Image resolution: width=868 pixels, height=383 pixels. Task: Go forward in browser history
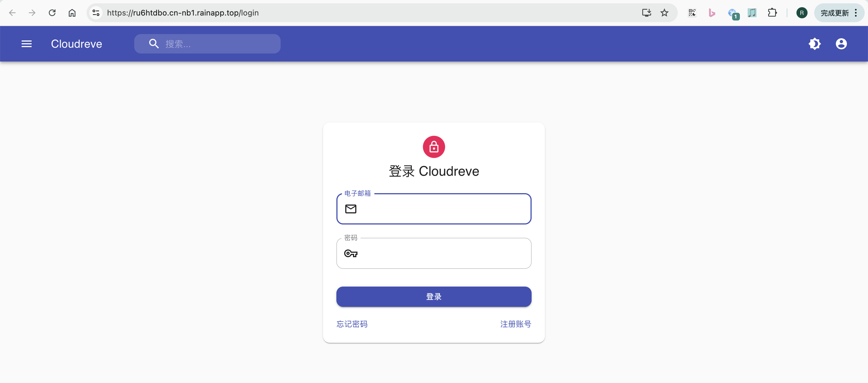(x=32, y=13)
